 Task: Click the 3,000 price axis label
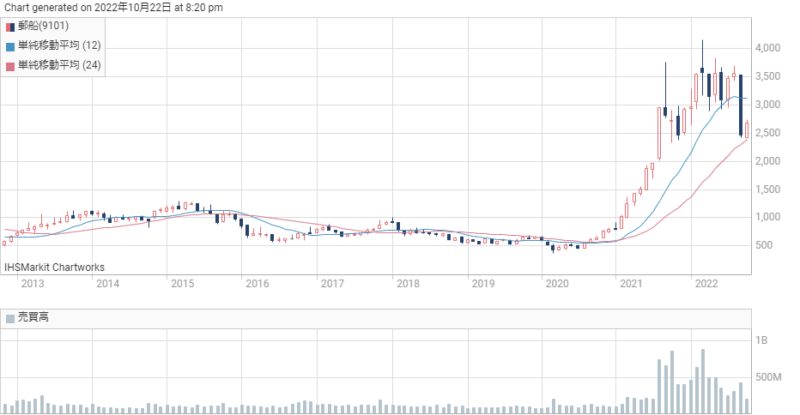point(768,105)
